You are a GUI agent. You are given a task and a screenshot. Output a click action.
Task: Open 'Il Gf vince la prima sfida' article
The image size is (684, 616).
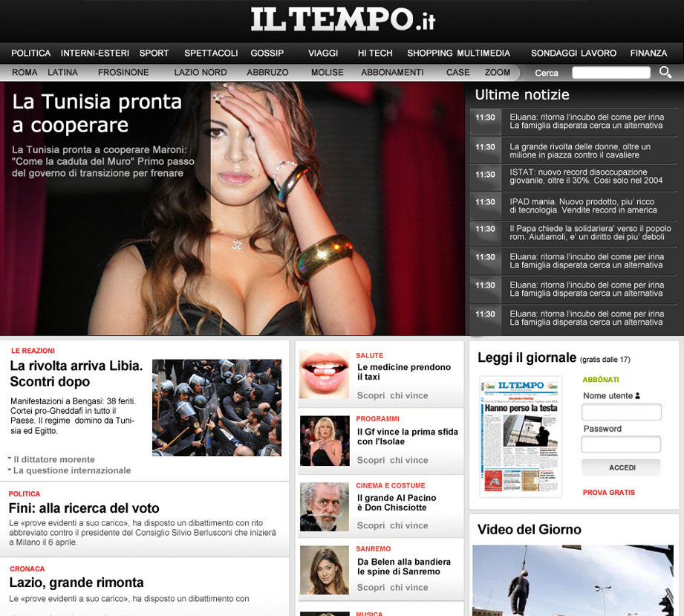pos(408,437)
